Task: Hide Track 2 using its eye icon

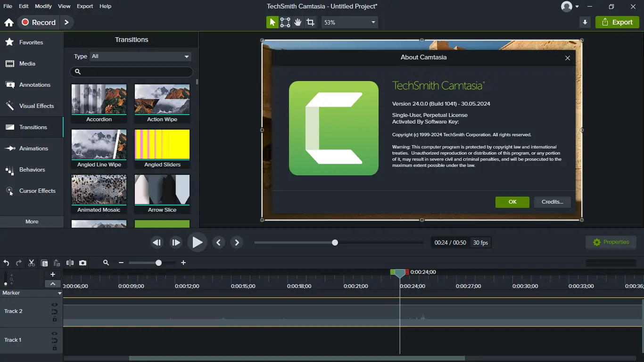Action: pos(55,305)
